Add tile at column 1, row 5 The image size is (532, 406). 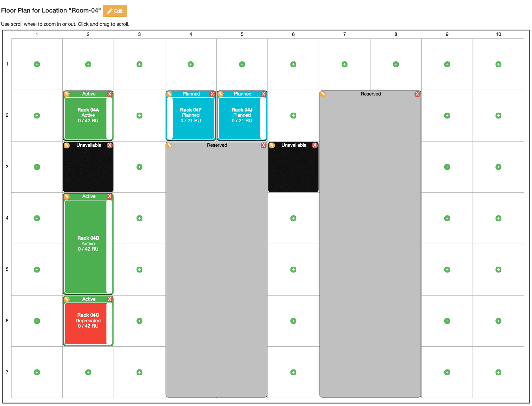point(37,269)
